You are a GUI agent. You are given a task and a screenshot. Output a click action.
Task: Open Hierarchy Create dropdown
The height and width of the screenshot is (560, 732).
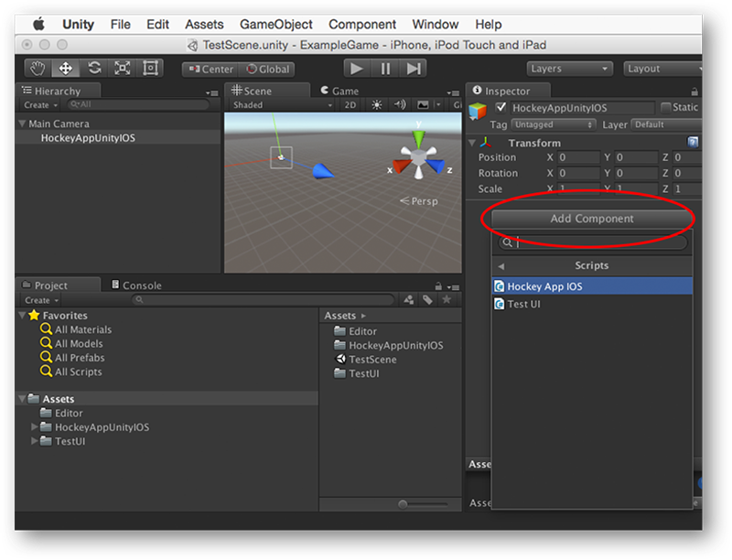point(40,105)
